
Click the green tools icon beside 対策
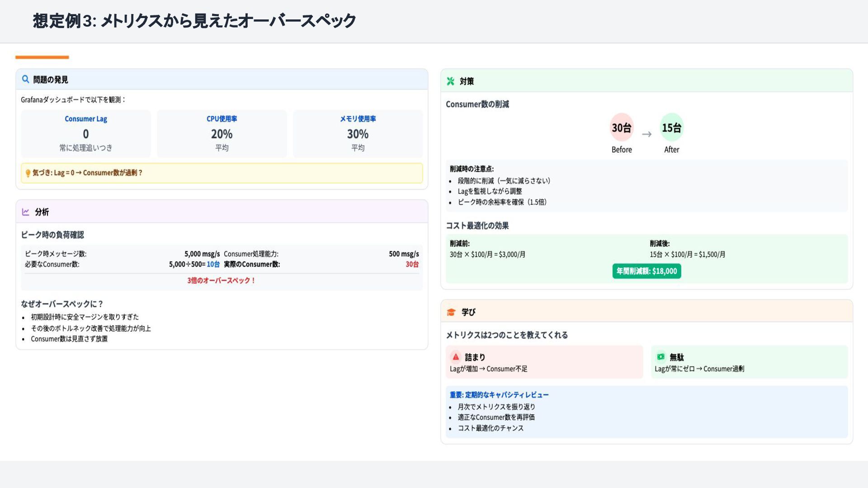click(450, 81)
